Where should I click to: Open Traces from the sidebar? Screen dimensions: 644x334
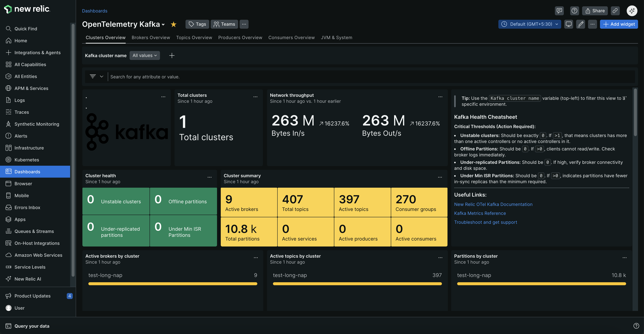tap(21, 112)
